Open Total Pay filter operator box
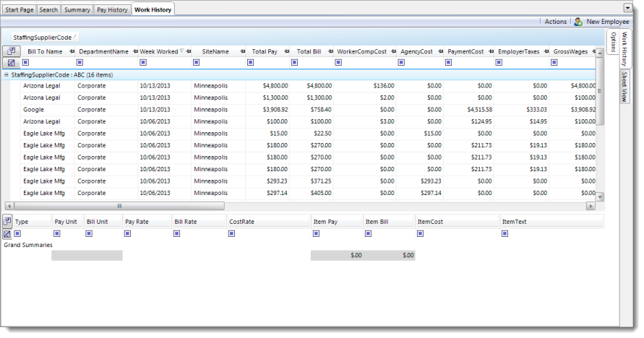 (251, 62)
